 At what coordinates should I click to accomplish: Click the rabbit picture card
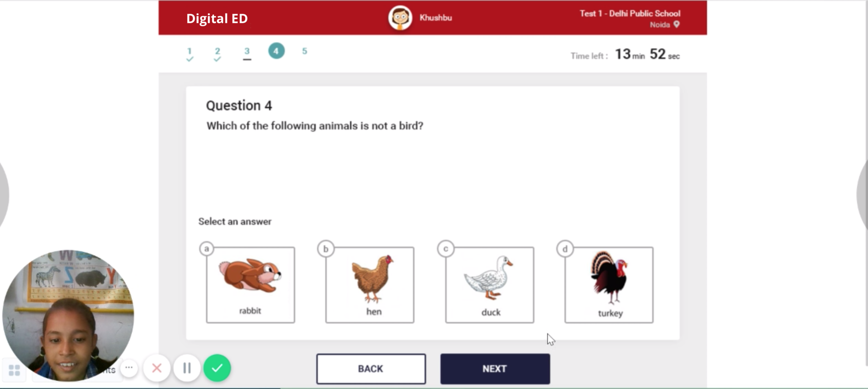(250, 285)
